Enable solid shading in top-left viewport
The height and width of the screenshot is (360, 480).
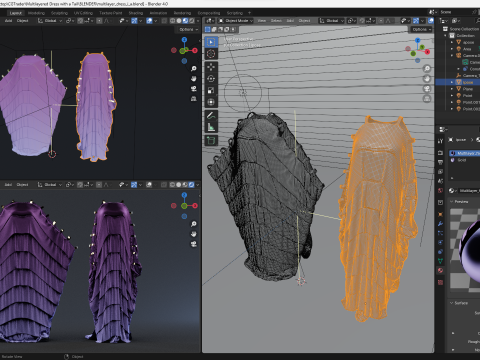[x=179, y=21]
